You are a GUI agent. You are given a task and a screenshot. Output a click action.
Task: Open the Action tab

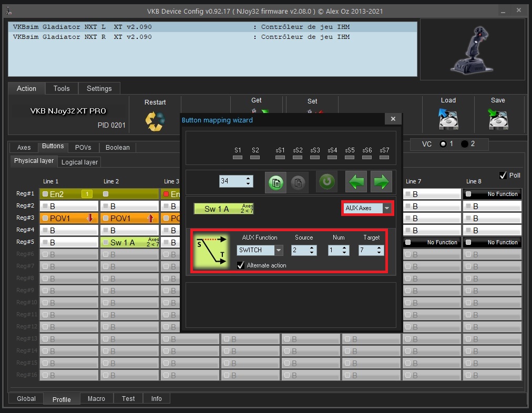tap(26, 88)
